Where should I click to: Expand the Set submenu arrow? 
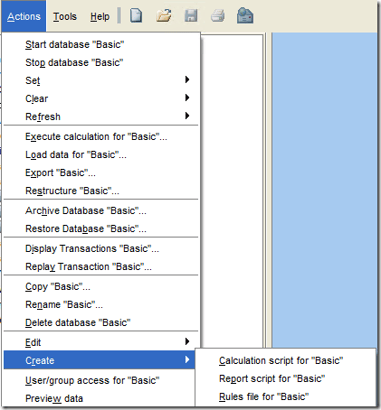187,80
